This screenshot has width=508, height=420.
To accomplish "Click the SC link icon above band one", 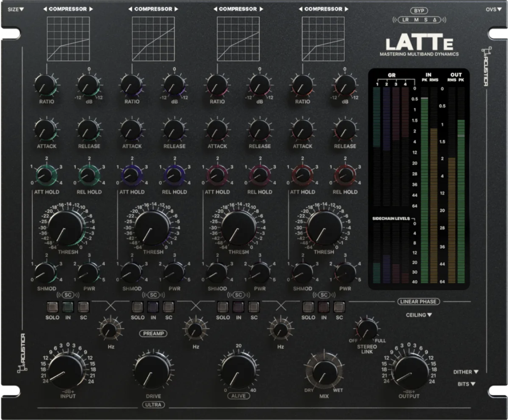I will (68, 295).
